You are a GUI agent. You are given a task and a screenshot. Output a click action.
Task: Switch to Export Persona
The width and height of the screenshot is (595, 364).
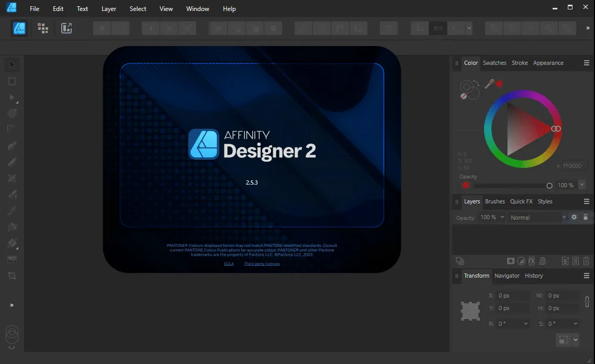[66, 28]
